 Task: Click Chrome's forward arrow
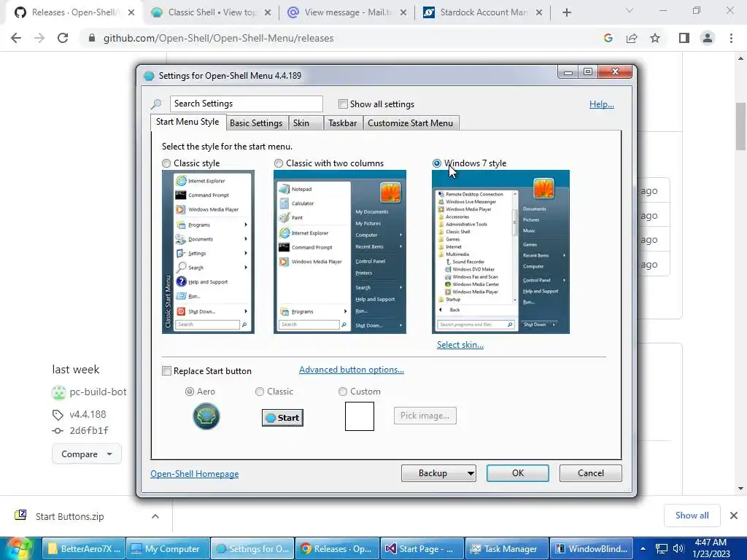[x=39, y=38]
